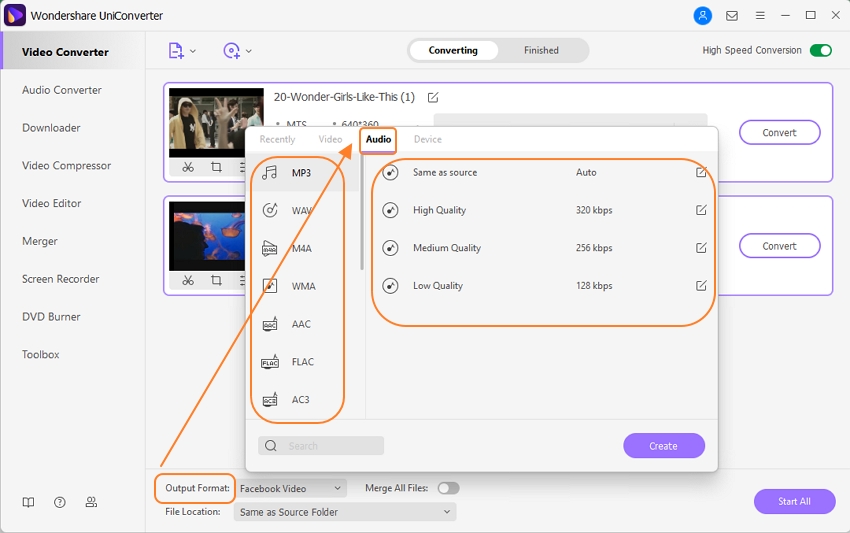Switch to the Finished tab
This screenshot has height=533, width=850.
pyautogui.click(x=541, y=50)
